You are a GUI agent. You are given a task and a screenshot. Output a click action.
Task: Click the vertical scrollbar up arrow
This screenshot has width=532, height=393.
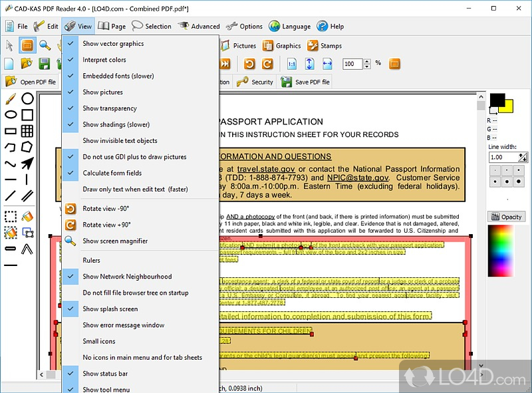[481, 96]
